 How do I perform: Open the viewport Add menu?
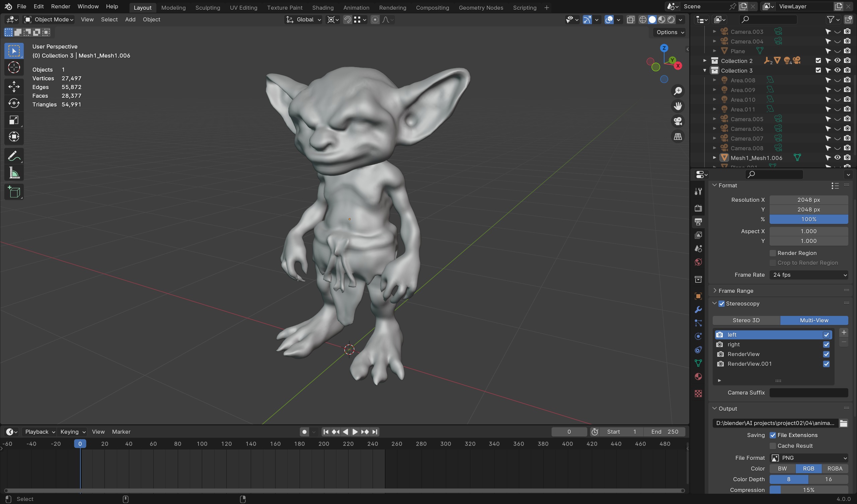point(130,20)
